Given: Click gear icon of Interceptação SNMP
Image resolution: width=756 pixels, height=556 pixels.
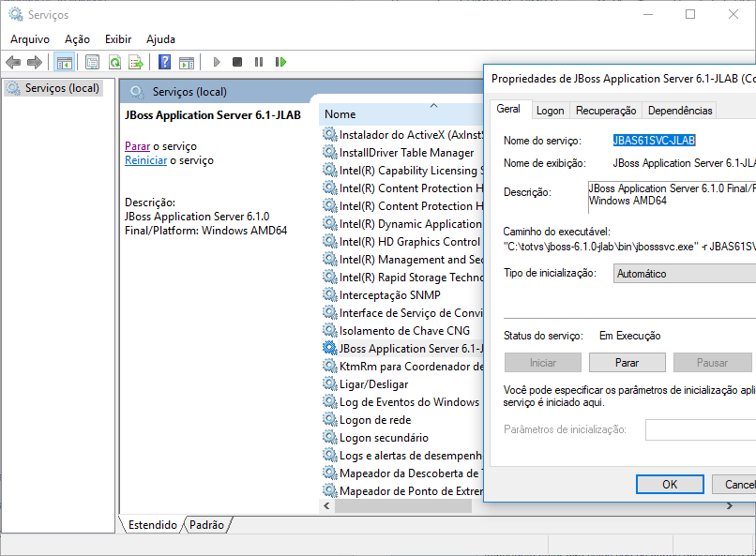Looking at the screenshot, I should [x=330, y=294].
